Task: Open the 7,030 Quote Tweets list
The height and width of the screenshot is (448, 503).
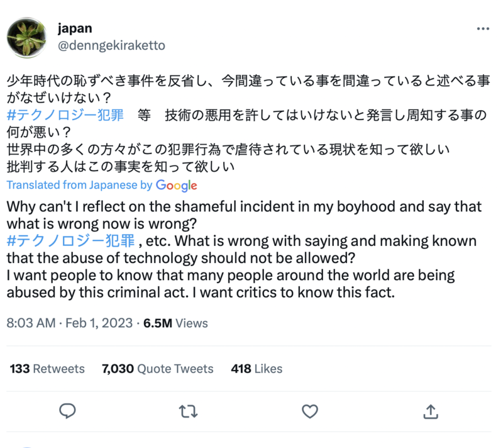Action: click(157, 369)
